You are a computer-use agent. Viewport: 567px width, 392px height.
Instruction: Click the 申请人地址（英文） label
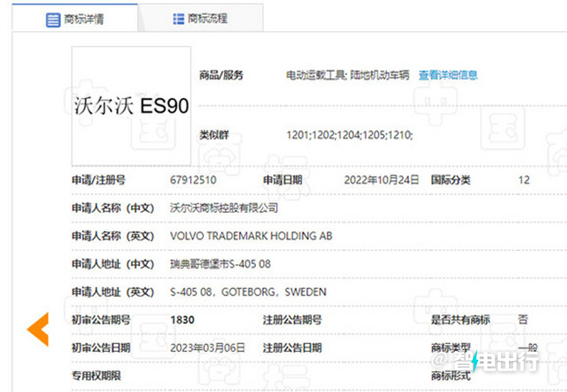point(113,292)
